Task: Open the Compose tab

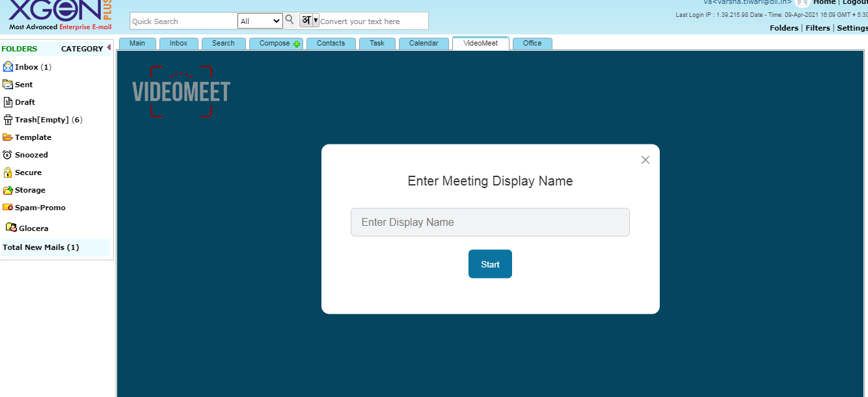Action: (x=276, y=44)
